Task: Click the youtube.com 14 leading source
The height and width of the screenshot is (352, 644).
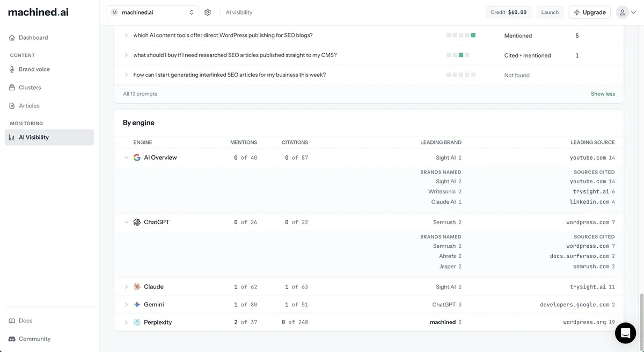Action: coord(592,158)
